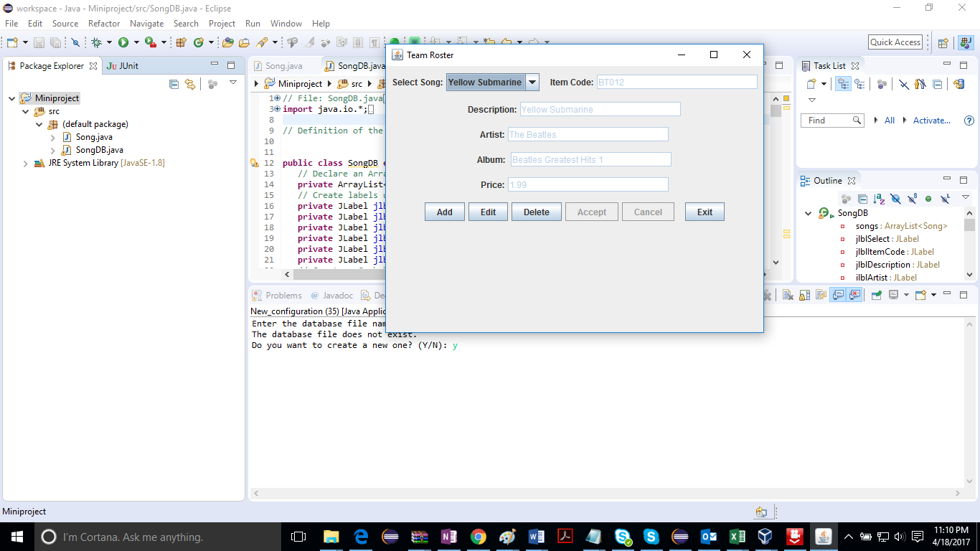This screenshot has width=980, height=551.
Task: Toggle Link with Editor in Package Explorer
Action: (x=190, y=84)
